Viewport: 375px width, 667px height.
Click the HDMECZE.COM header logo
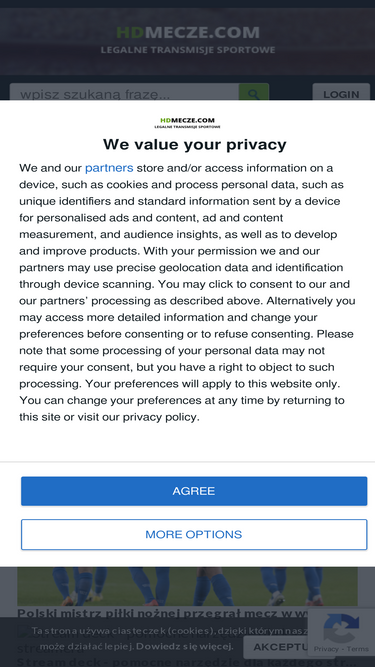pos(188,32)
